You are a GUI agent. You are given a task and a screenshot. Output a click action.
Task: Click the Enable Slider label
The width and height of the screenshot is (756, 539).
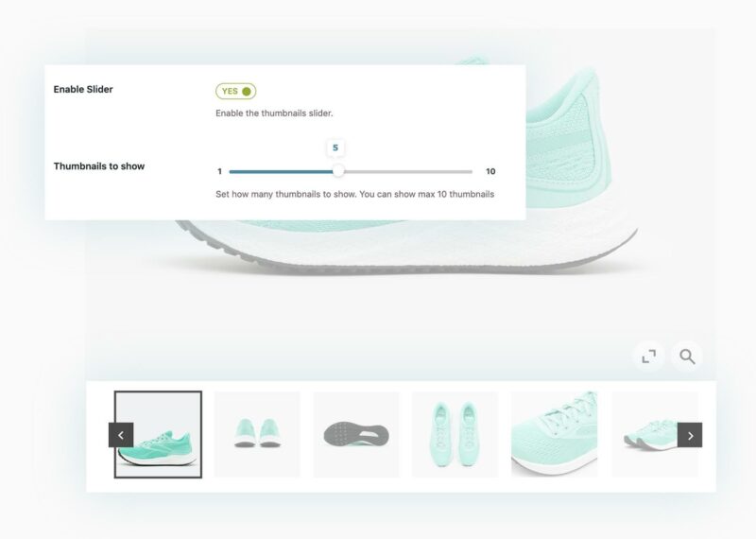click(83, 89)
